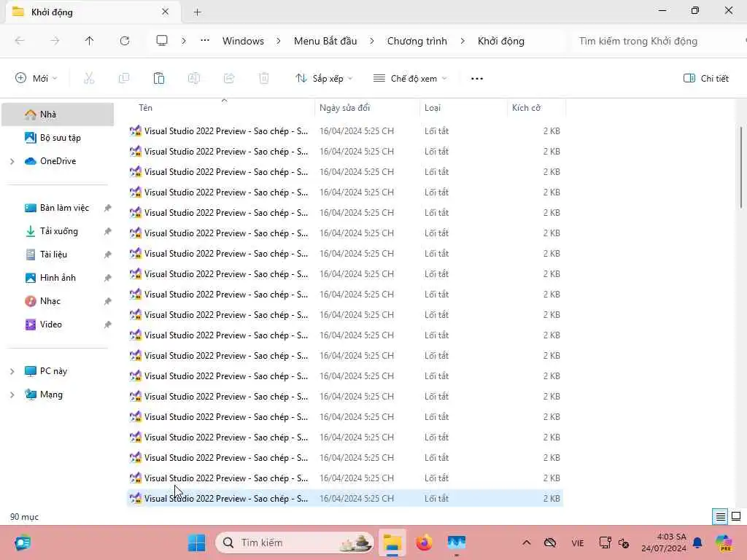Open Windows Start menu

tap(196, 542)
